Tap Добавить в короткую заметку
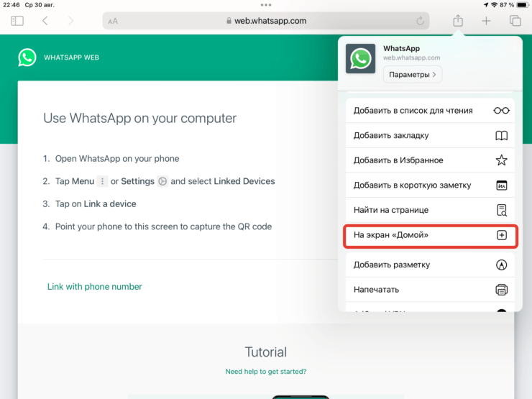532x399 pixels. point(430,185)
